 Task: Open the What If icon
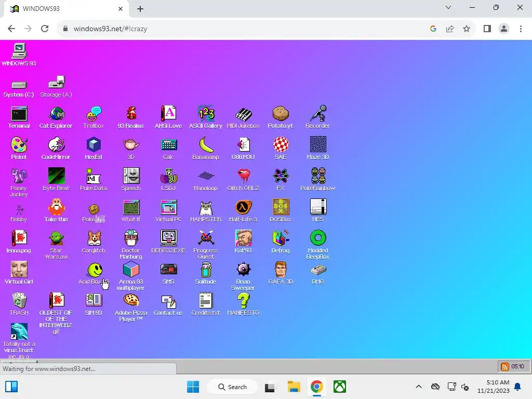[130, 211]
